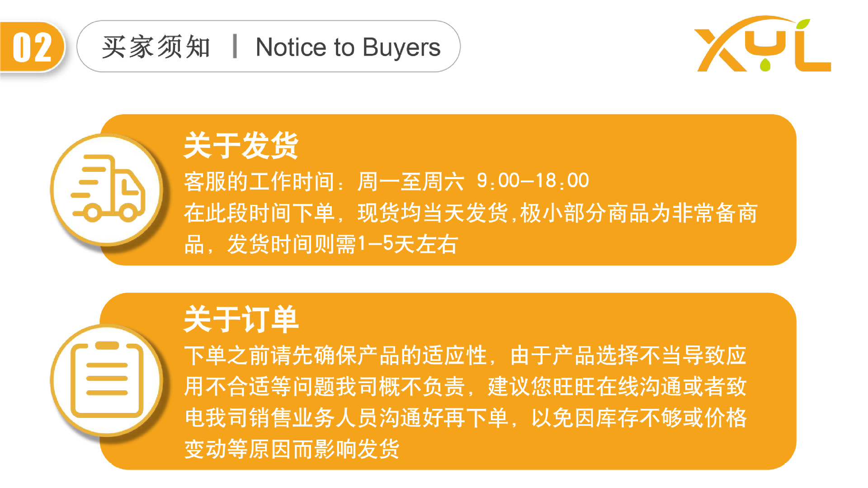
Task: Click the XYL brand logo
Action: pyautogui.click(x=762, y=45)
